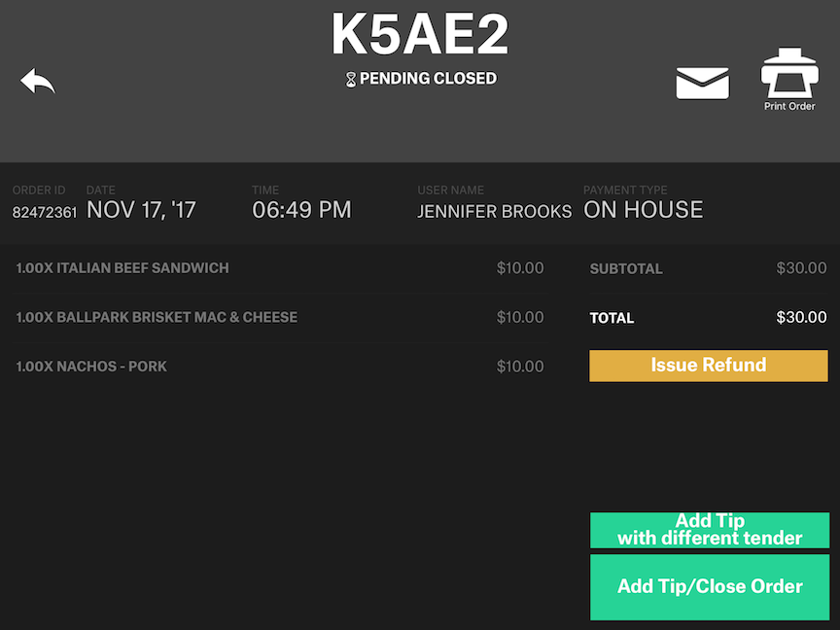Select the Ballpark Brisket Mac & Cheese item
Image resolution: width=840 pixels, height=630 pixels.
click(157, 317)
